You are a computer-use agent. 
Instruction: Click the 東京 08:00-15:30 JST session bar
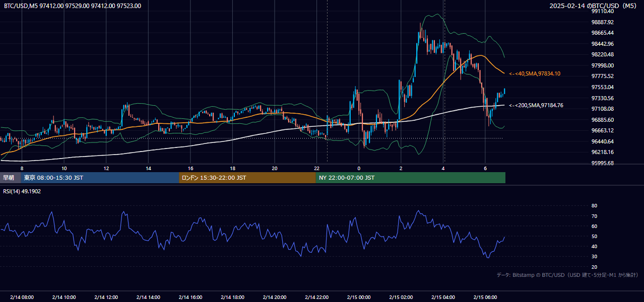tap(100, 178)
